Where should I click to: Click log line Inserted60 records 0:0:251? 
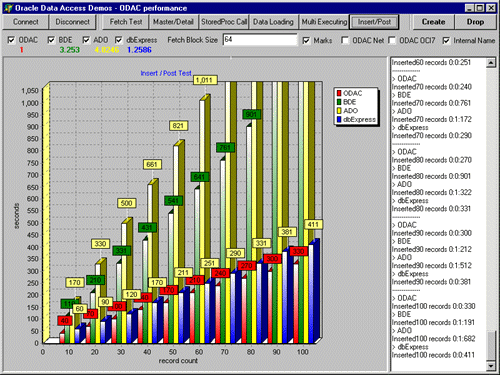431,62
